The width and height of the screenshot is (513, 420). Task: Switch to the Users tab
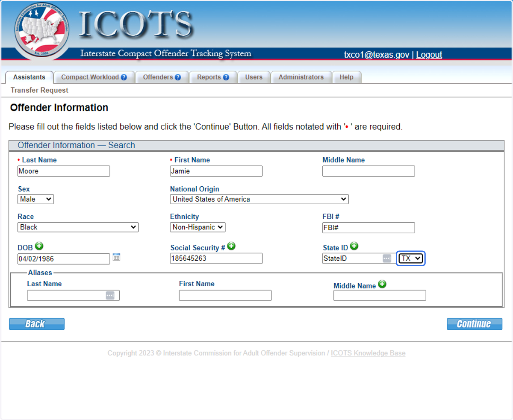click(254, 77)
